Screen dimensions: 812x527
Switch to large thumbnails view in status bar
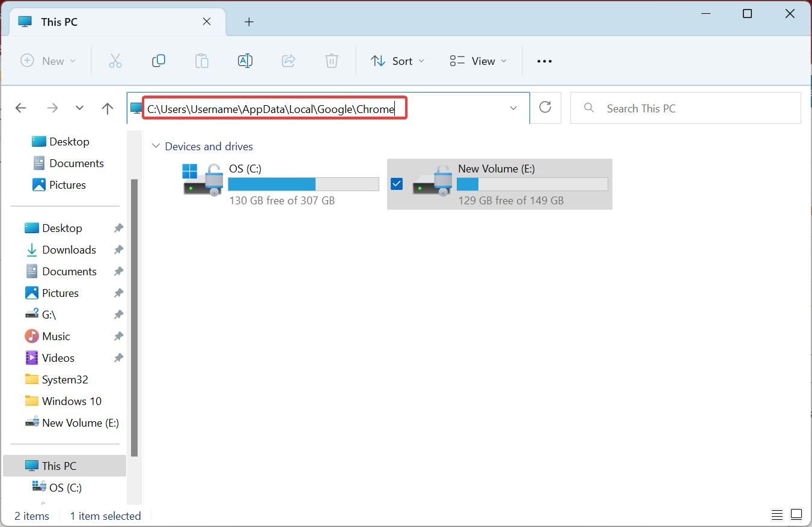click(796, 515)
